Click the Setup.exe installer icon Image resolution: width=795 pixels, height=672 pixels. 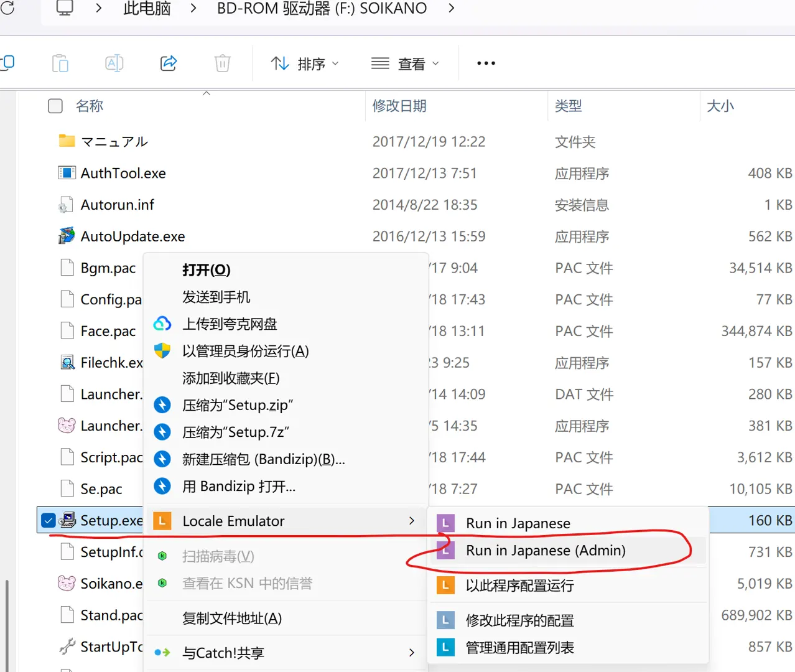tap(68, 520)
